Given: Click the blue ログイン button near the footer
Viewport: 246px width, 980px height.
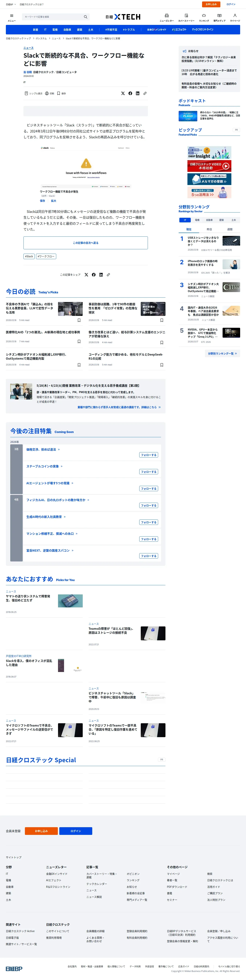Looking at the screenshot, I should [x=76, y=831].
